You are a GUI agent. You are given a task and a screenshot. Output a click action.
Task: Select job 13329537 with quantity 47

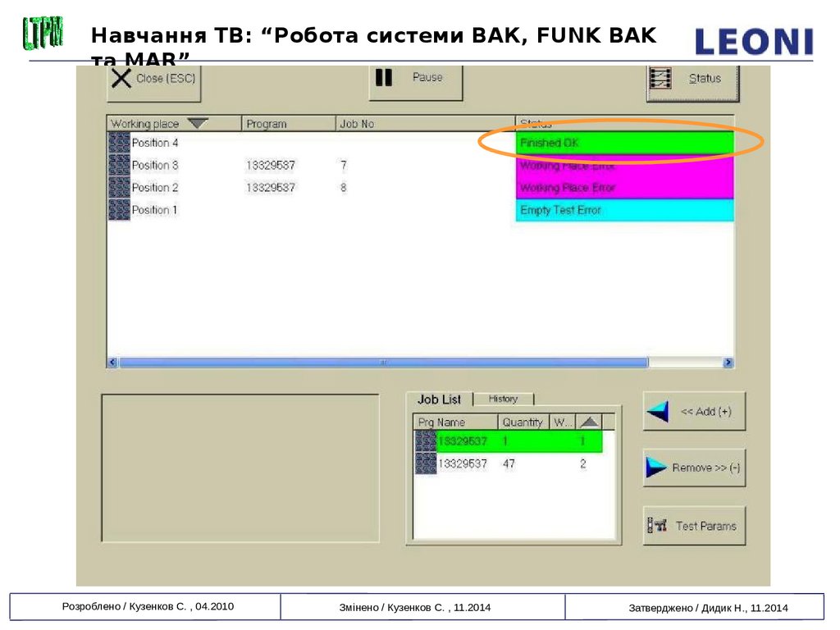(463, 463)
